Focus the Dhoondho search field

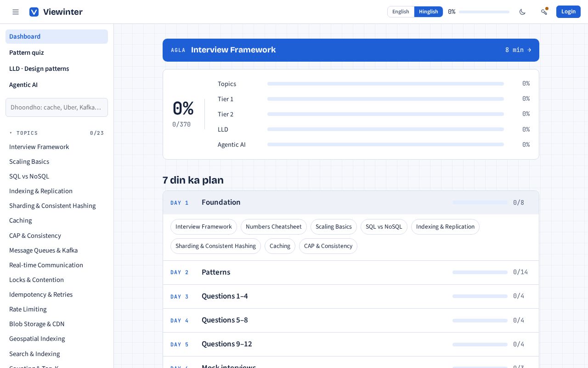click(x=57, y=107)
